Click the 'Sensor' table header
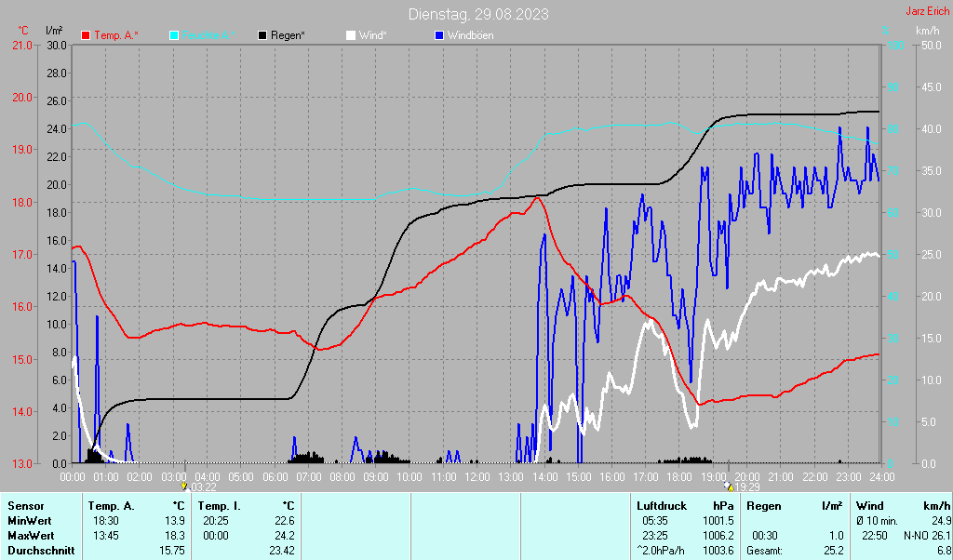953x560 pixels. click(26, 506)
